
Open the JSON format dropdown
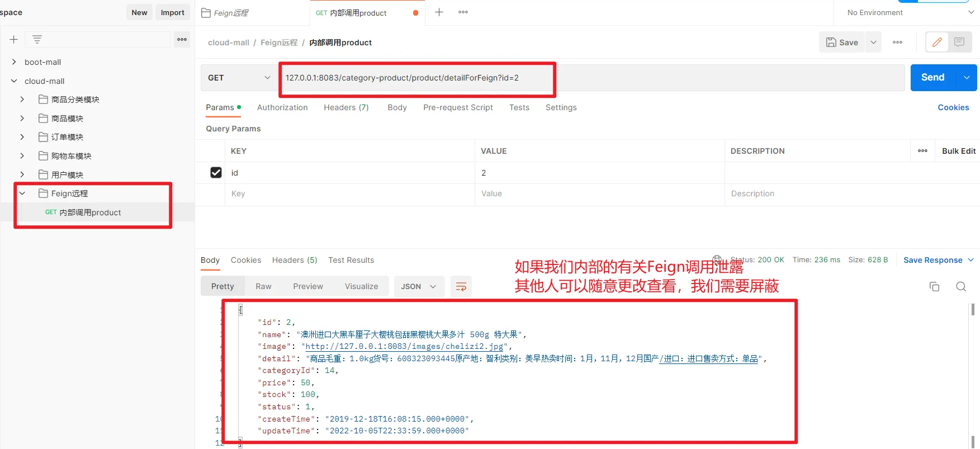click(419, 287)
